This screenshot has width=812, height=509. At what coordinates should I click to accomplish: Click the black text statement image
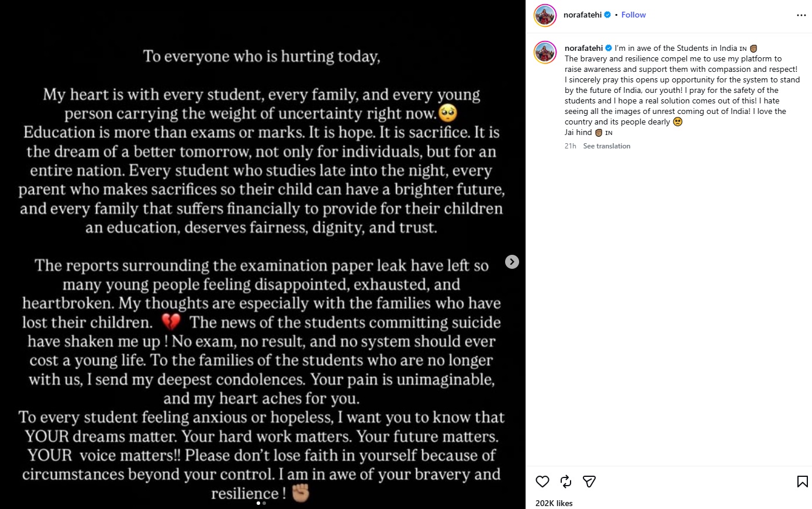pos(262,254)
